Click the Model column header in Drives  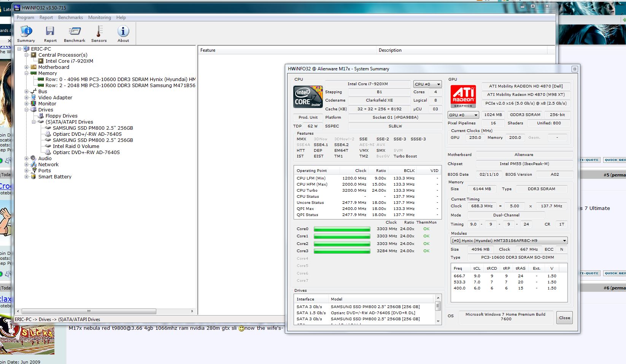pyautogui.click(x=381, y=299)
